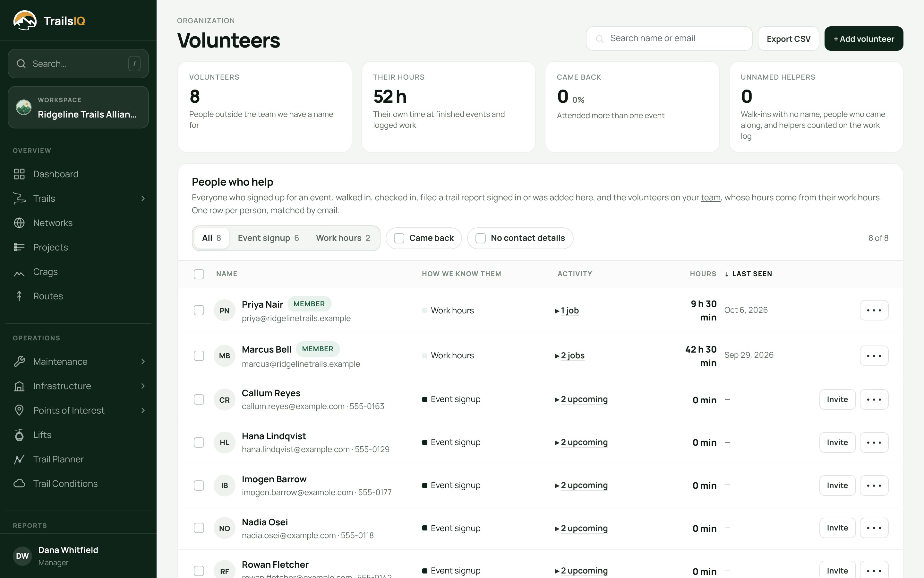Switch to the Work hours tab
The height and width of the screenshot is (578, 924).
click(x=343, y=238)
